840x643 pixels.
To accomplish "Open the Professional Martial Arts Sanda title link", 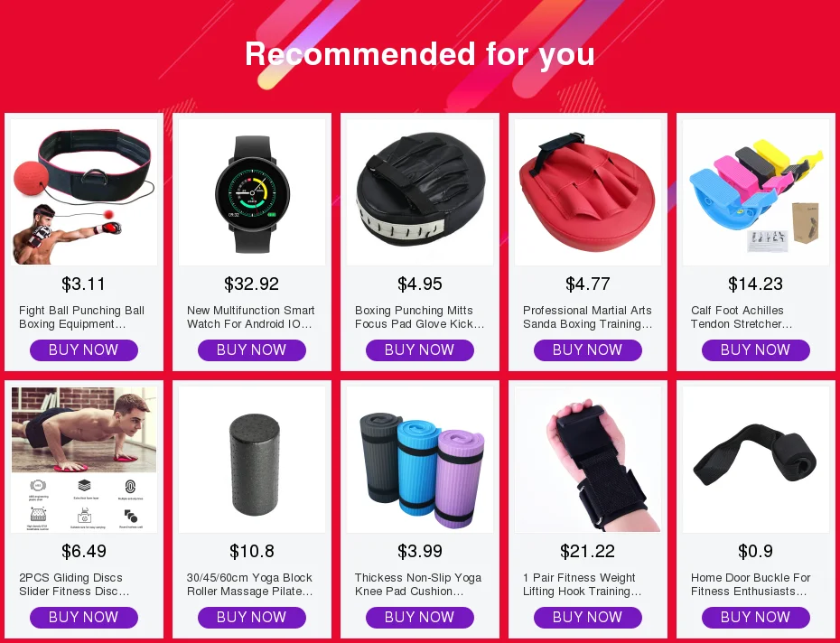I will click(x=588, y=317).
